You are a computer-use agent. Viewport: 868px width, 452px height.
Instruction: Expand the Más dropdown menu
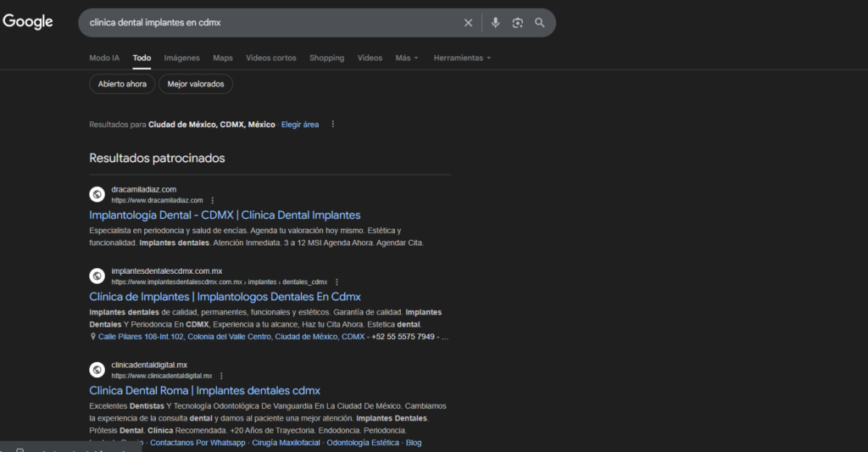pos(407,58)
